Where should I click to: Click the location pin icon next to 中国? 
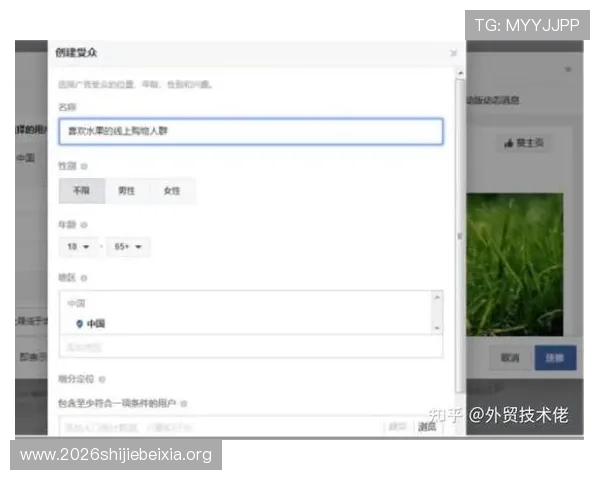point(79,324)
